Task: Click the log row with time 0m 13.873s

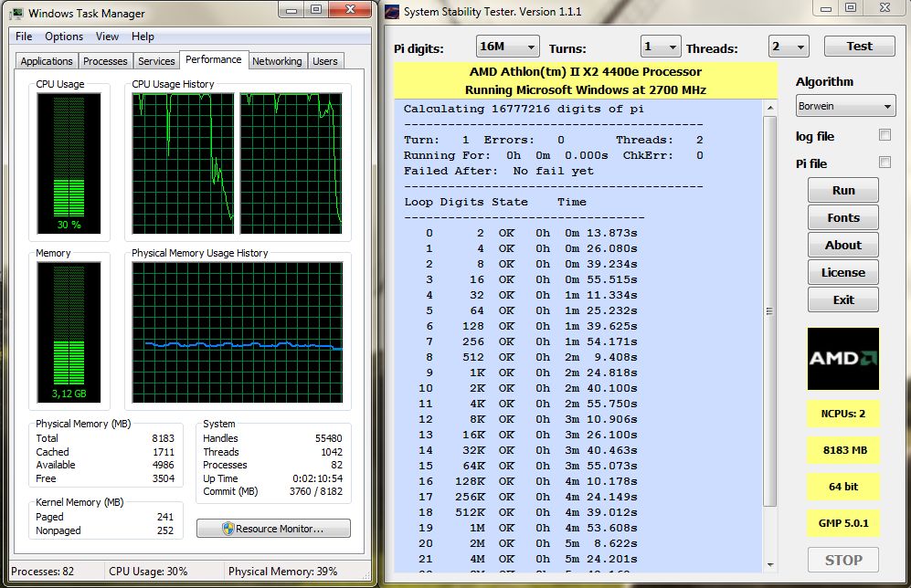Action: coord(531,234)
